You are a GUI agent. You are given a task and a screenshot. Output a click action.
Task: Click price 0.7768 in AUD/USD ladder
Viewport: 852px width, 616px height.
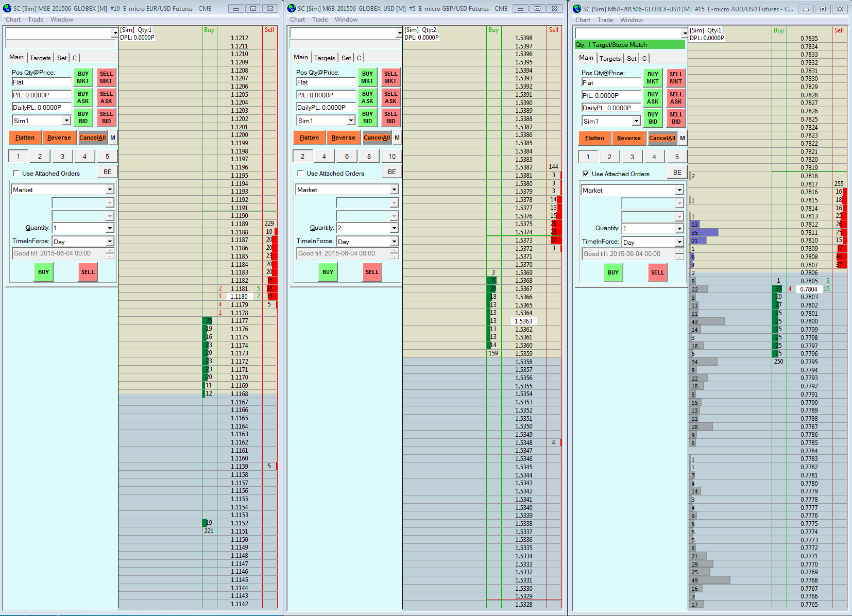tap(809, 580)
